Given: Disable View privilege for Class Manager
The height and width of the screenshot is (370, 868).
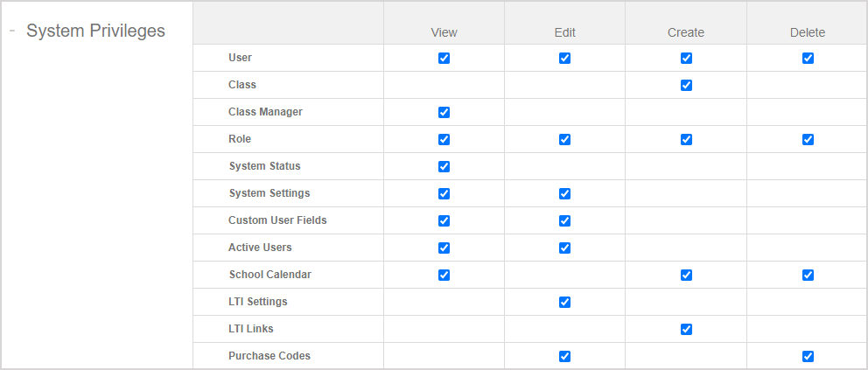Looking at the screenshot, I should 444,113.
